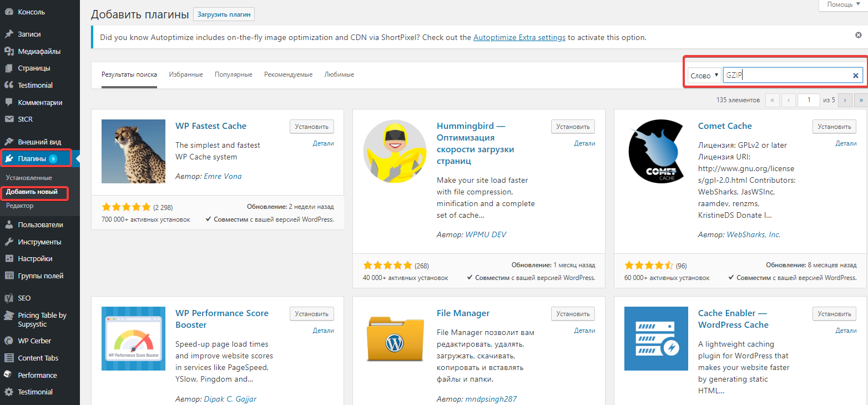Click the File Manager folder thumbnail

[x=395, y=338]
